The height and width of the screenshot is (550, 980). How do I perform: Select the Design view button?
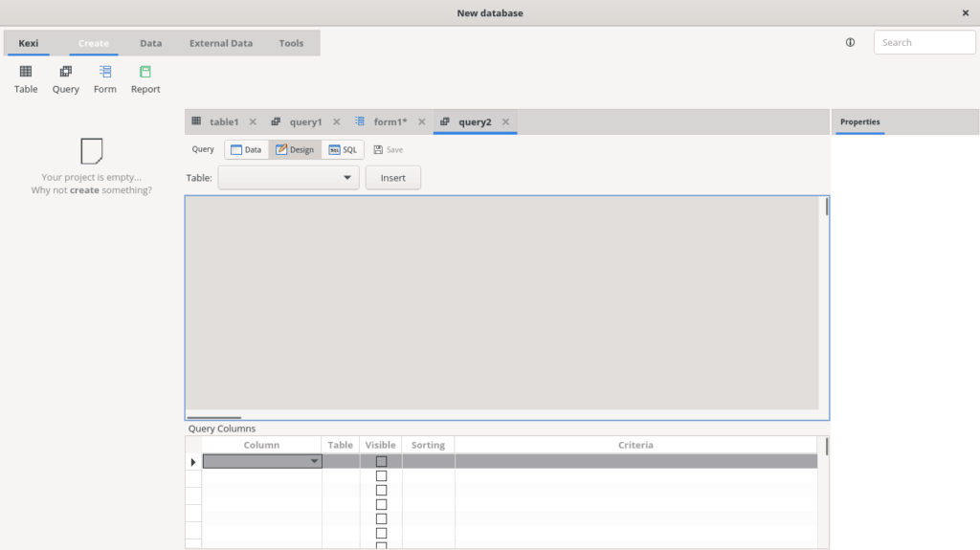295,150
